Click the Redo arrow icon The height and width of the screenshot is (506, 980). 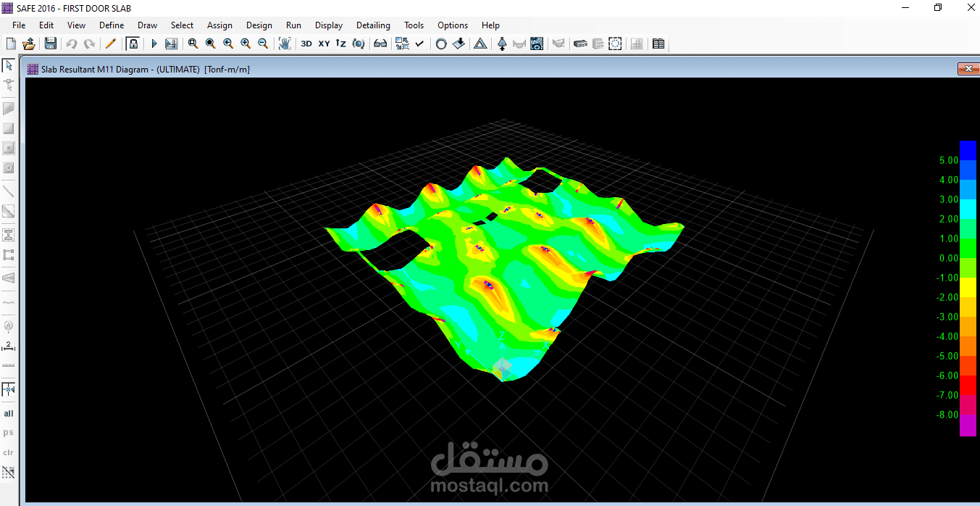89,43
